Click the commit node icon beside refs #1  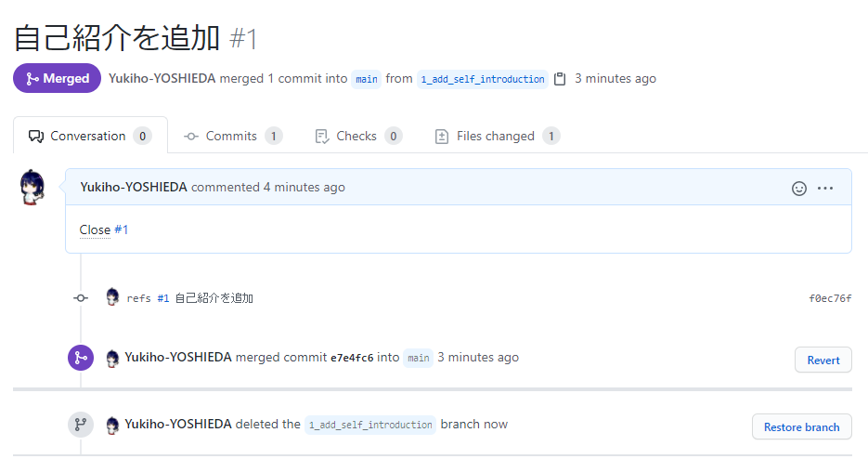click(81, 298)
